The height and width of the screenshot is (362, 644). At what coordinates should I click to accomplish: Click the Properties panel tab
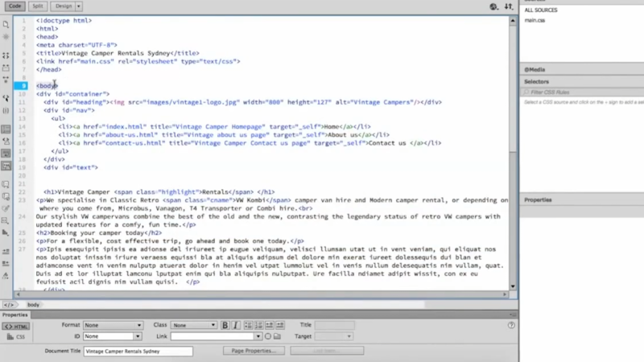(x=15, y=315)
